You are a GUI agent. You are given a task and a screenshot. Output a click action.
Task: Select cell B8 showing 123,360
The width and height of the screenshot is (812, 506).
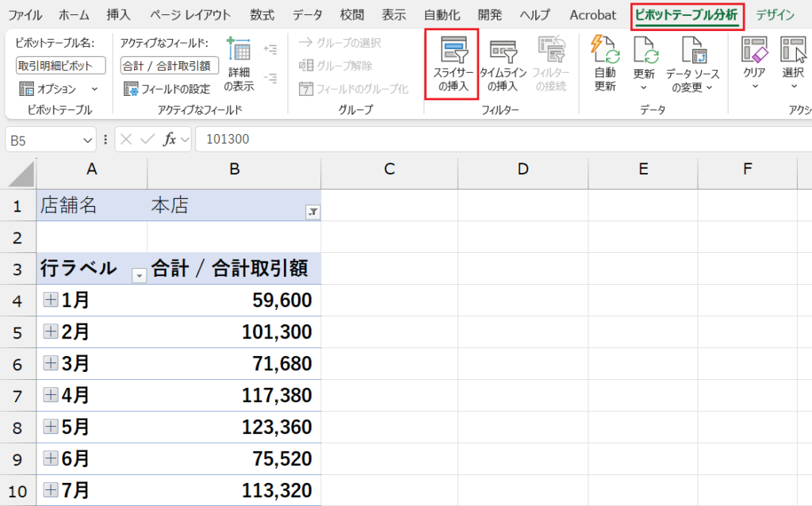click(x=234, y=427)
